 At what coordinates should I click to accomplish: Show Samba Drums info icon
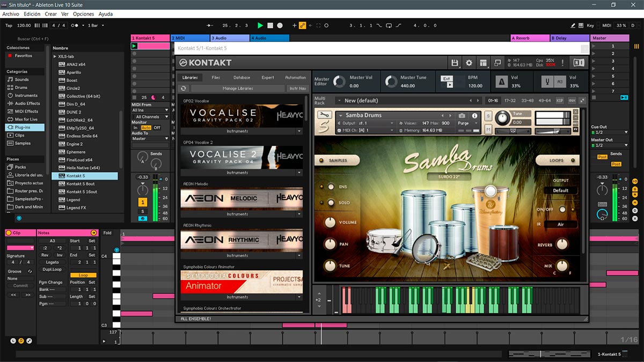(x=474, y=115)
